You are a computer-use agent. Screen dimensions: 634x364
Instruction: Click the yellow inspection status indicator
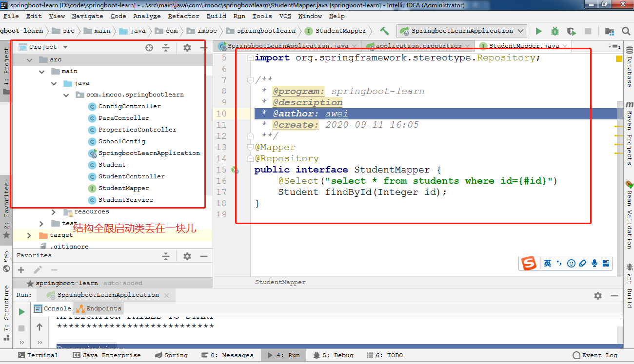pyautogui.click(x=619, y=59)
